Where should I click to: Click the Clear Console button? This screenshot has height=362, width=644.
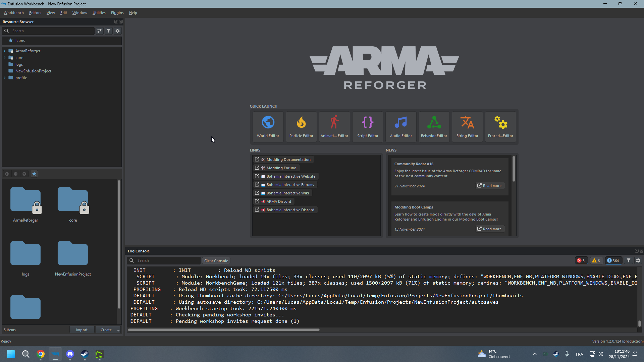point(216,261)
